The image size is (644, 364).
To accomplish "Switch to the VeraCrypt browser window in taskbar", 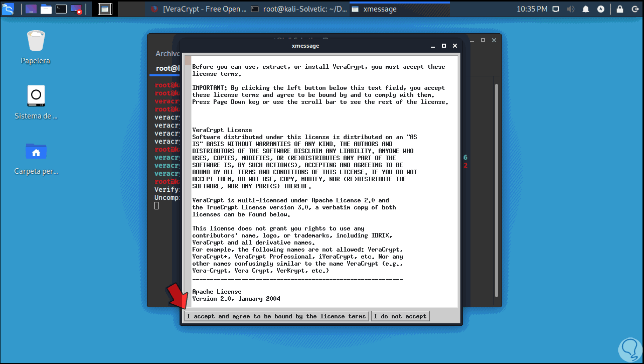I will coord(199,9).
